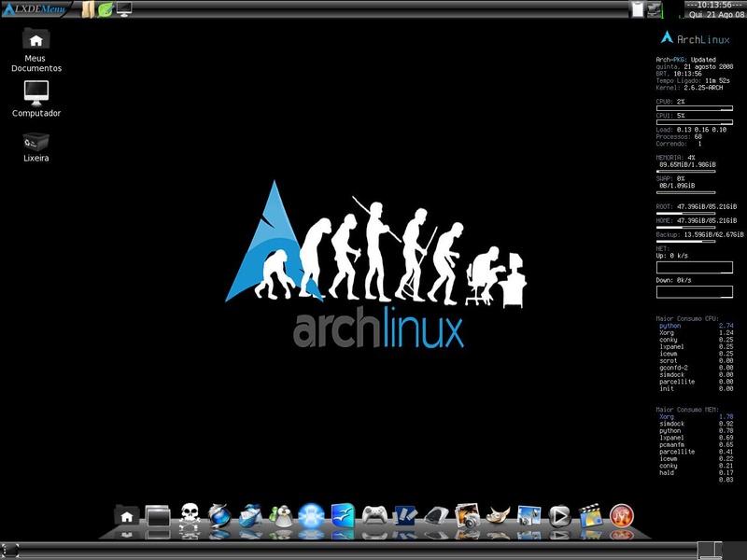
Task: Click the skull and crossbones dock icon
Action: [x=190, y=516]
